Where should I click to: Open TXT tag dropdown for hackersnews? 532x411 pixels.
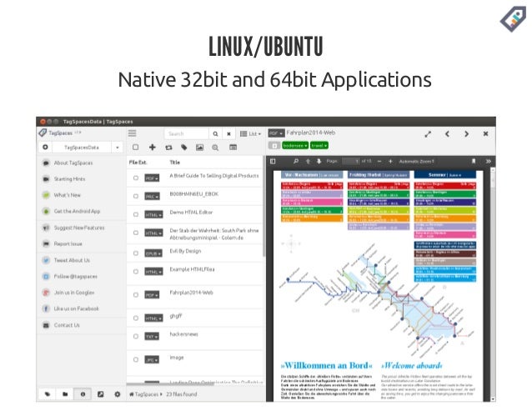[152, 337]
